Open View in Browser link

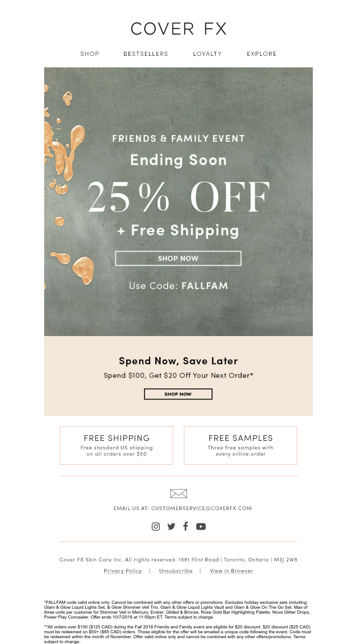[x=232, y=571]
